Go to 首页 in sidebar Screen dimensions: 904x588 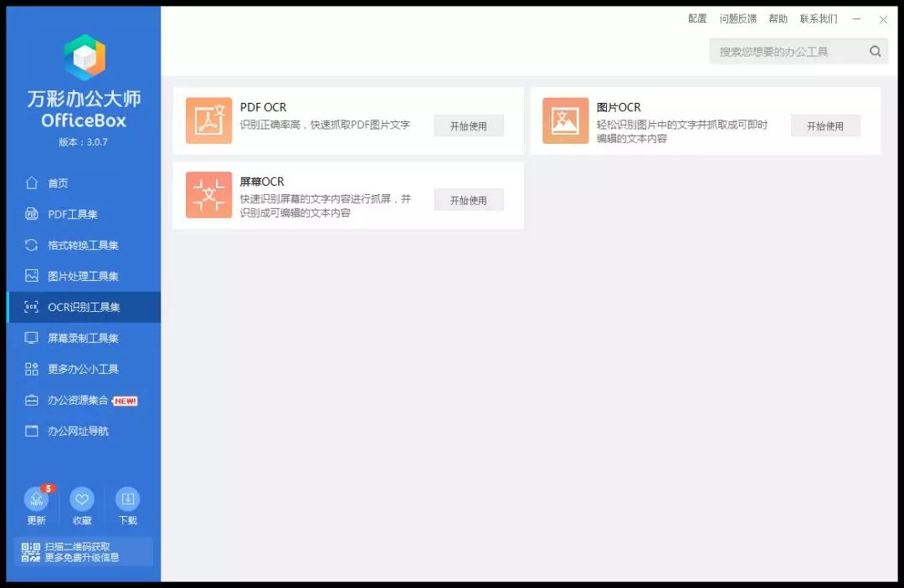pos(58,183)
